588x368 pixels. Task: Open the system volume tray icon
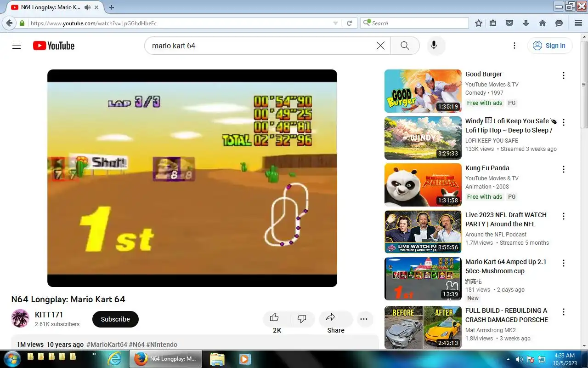click(x=519, y=359)
